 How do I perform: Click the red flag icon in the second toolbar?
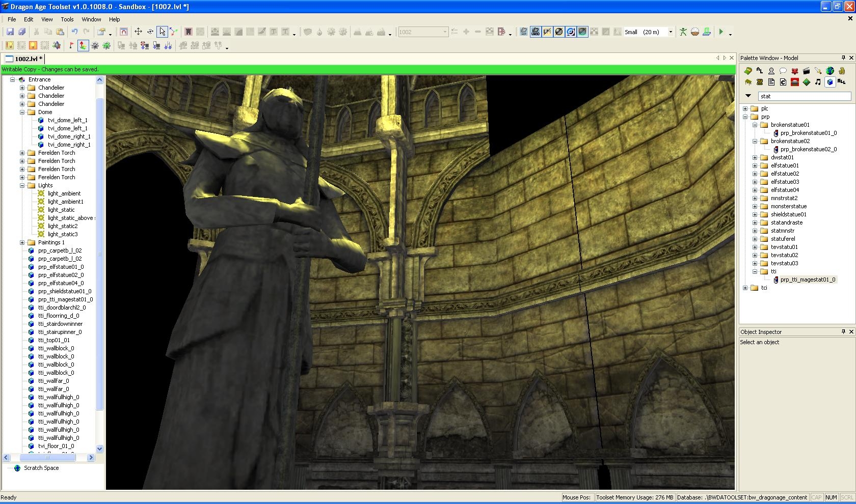(x=71, y=45)
